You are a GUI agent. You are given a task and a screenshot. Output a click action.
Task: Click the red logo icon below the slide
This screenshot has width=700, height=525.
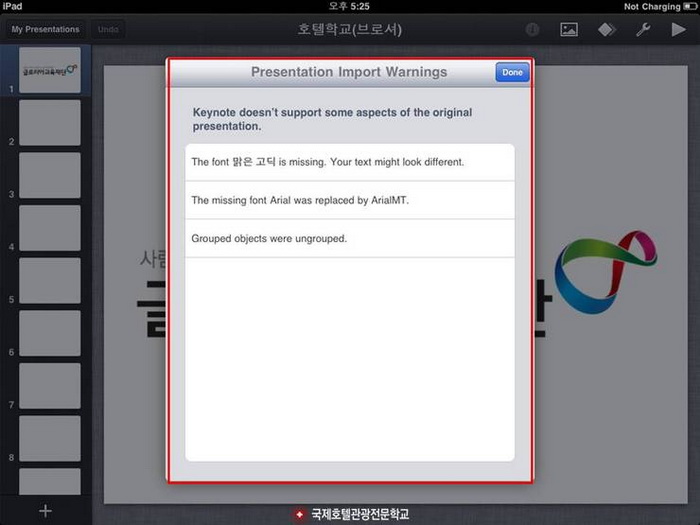point(299,514)
